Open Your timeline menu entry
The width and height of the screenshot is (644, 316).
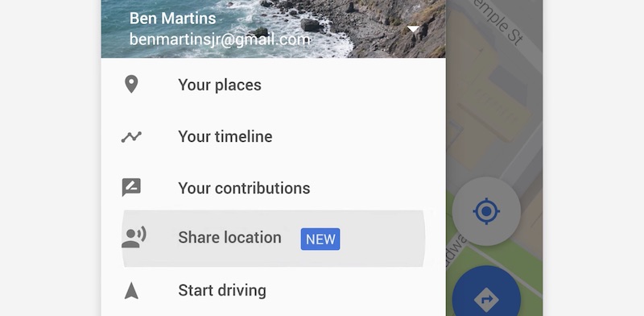(273, 136)
